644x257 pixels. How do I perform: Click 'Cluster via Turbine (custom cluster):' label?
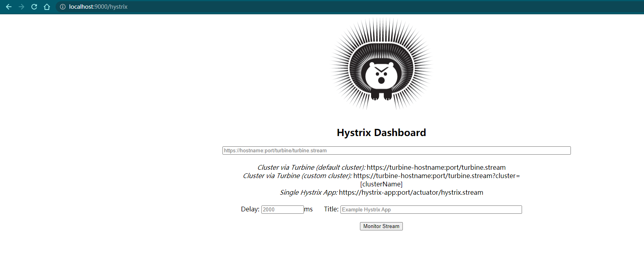pyautogui.click(x=297, y=176)
